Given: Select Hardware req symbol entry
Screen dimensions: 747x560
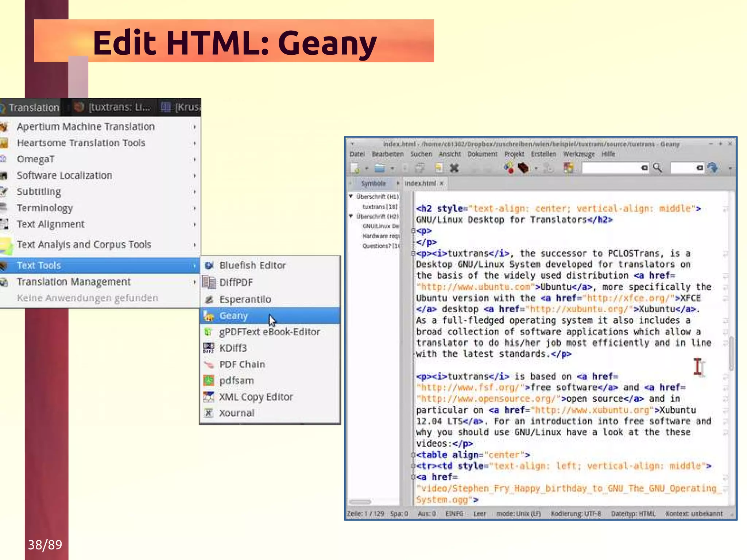Looking at the screenshot, I should [381, 236].
